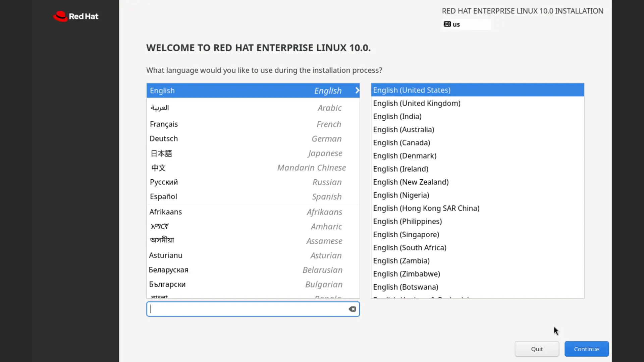Select Afrikaans from the language list
Screen dimensions: 644x362
tap(235, 212)
